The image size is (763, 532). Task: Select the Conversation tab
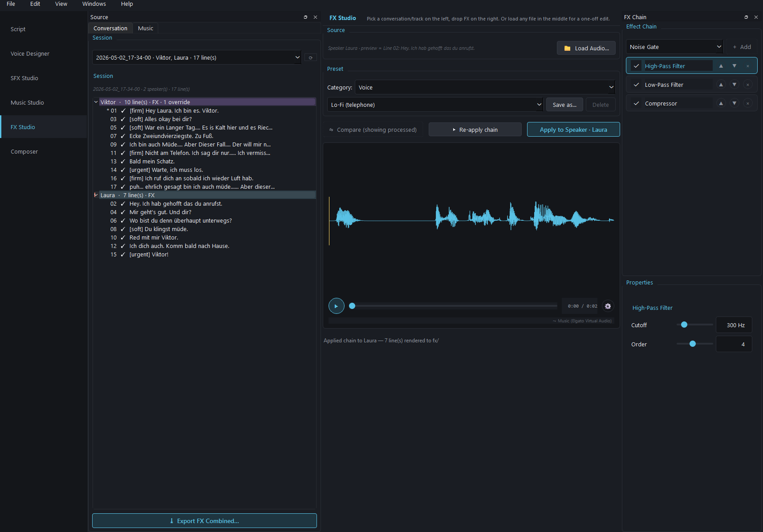pos(110,28)
